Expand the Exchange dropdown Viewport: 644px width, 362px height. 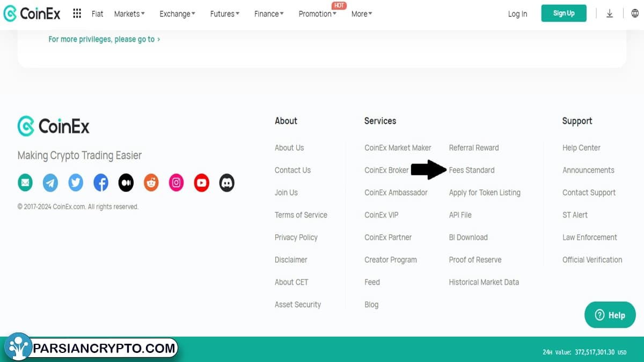pos(177,14)
